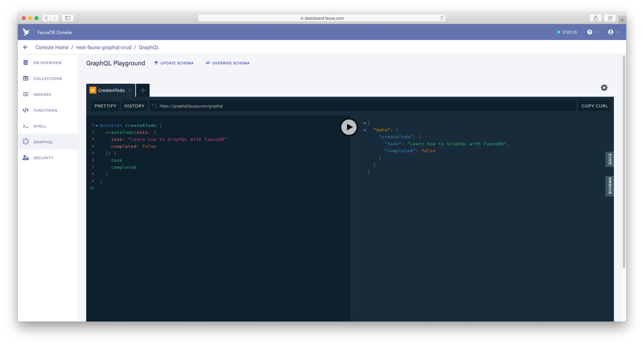Follow the next-fauna-graphql-crud breadcrumb link

pyautogui.click(x=104, y=47)
